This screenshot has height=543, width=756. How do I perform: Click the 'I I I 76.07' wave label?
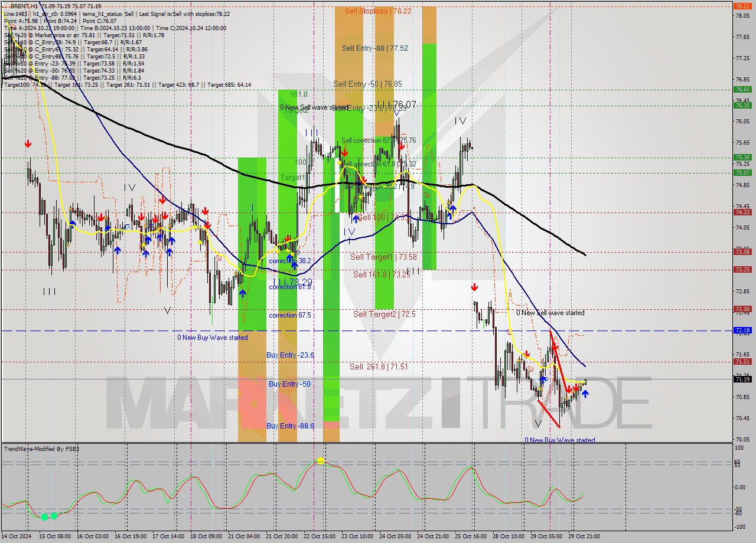pyautogui.click(x=397, y=104)
